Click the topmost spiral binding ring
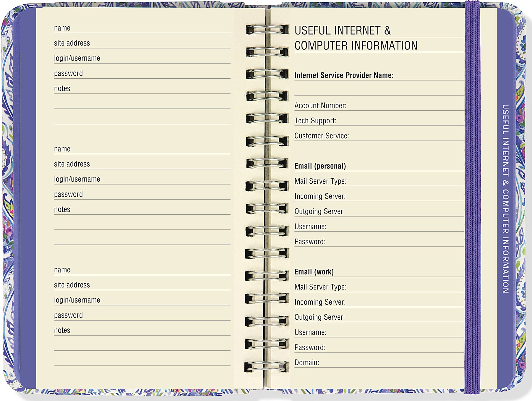 pos(267,29)
